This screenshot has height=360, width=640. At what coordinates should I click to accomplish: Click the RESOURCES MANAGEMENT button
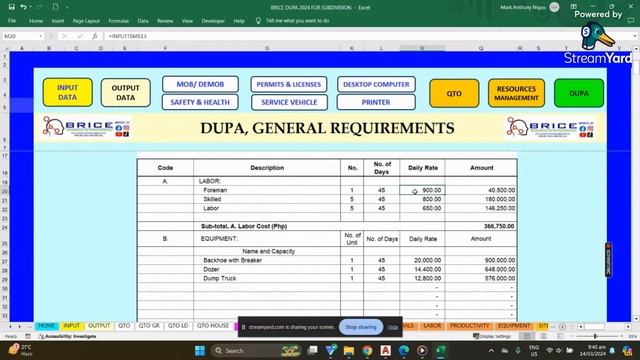pos(516,93)
